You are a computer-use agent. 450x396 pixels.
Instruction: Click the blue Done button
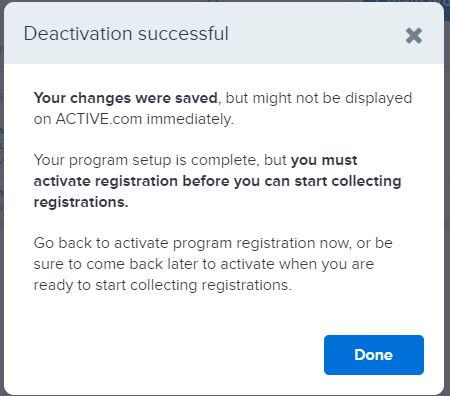pos(374,355)
